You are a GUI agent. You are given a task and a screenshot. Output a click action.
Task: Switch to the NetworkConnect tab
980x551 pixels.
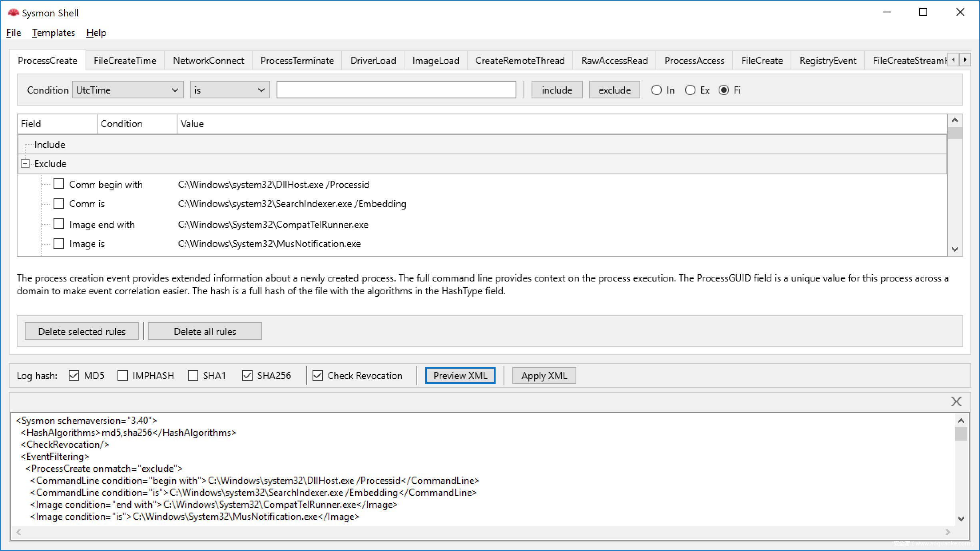[x=208, y=61]
